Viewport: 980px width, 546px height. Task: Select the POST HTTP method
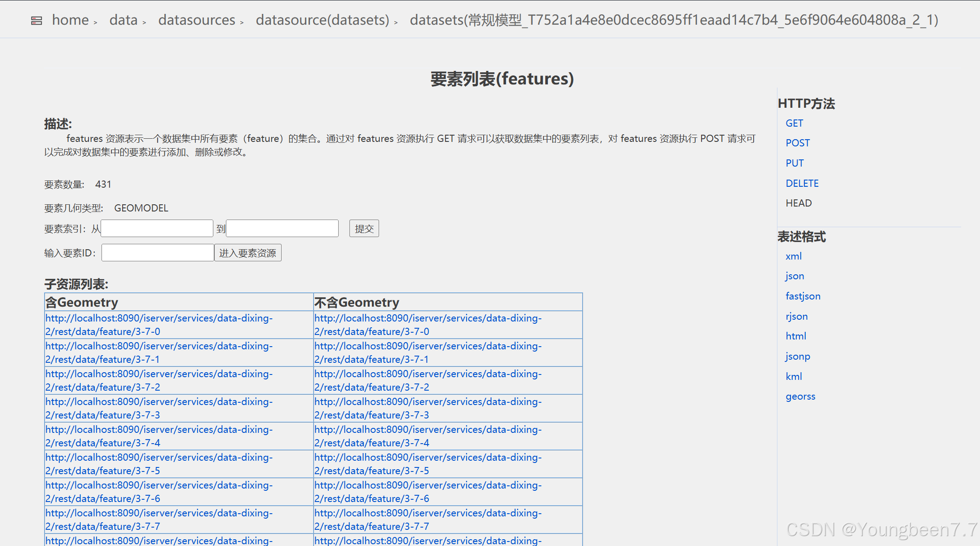[798, 143]
